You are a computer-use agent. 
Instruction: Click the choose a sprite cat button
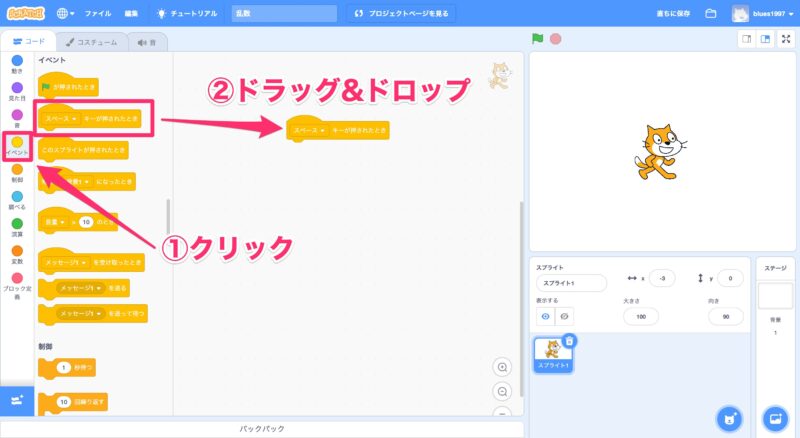coord(731,418)
